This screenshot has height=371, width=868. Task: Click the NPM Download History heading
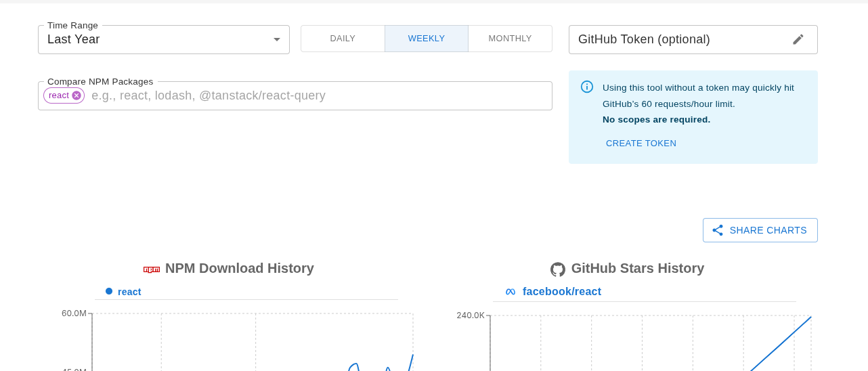240,268
